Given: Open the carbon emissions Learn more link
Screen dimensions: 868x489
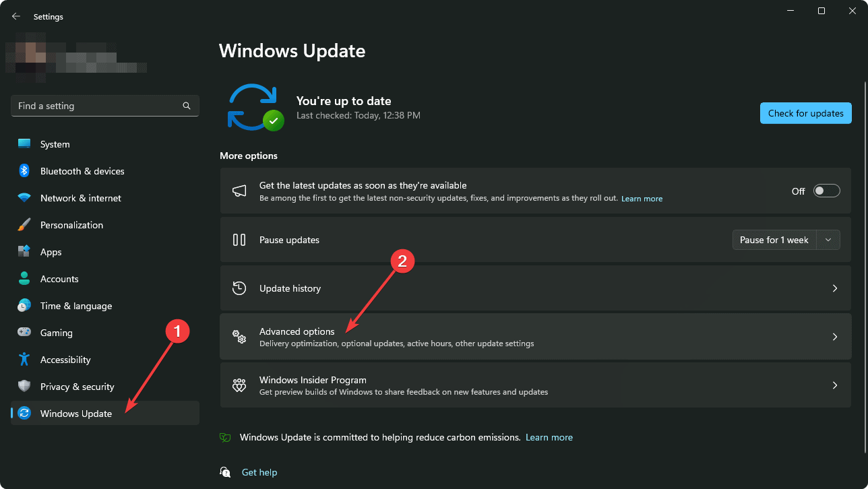Looking at the screenshot, I should tap(549, 437).
